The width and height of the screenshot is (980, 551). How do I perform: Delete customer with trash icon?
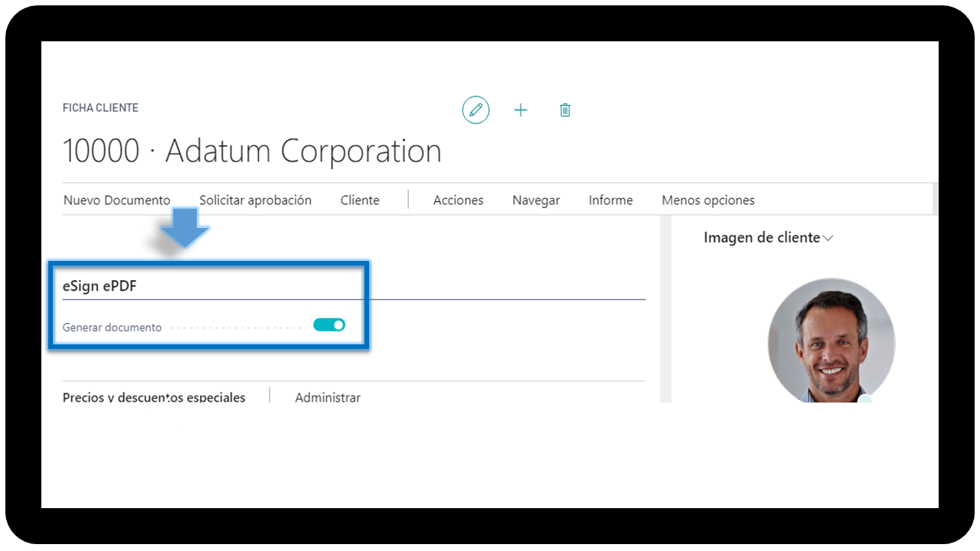[565, 110]
